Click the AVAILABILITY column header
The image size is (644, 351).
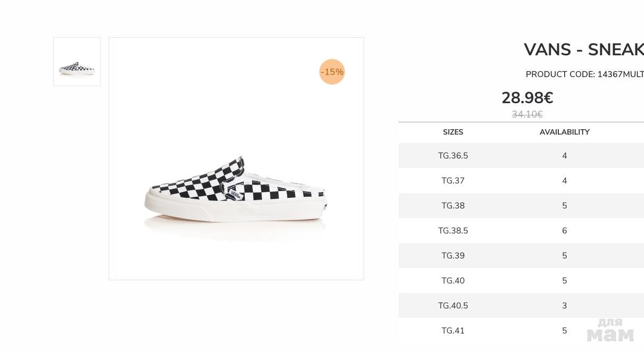(564, 132)
